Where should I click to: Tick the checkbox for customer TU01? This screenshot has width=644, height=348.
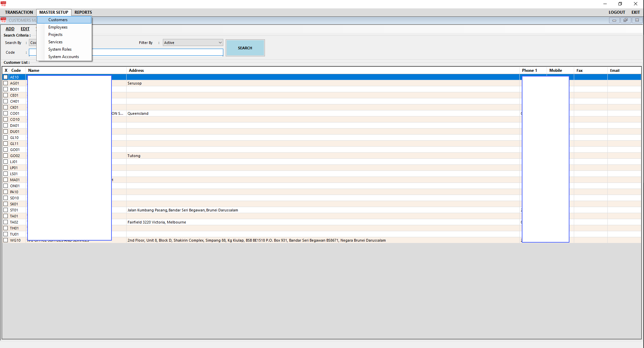pyautogui.click(x=6, y=234)
